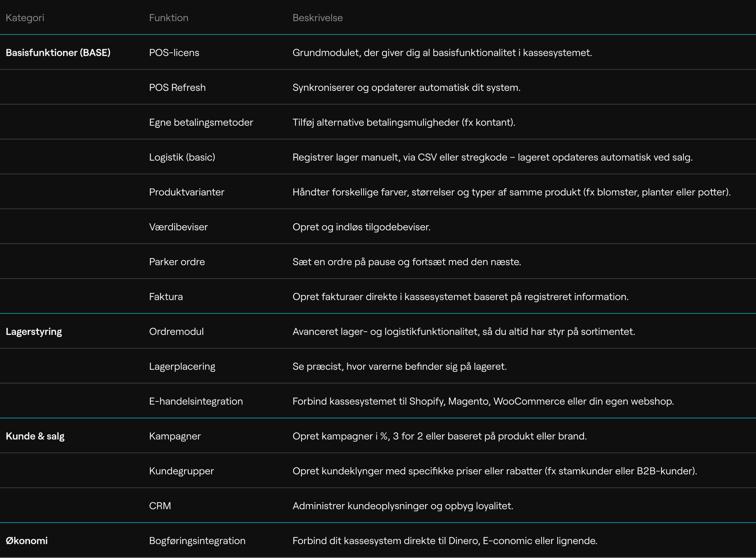Click the Beskrivelse column header

(317, 18)
